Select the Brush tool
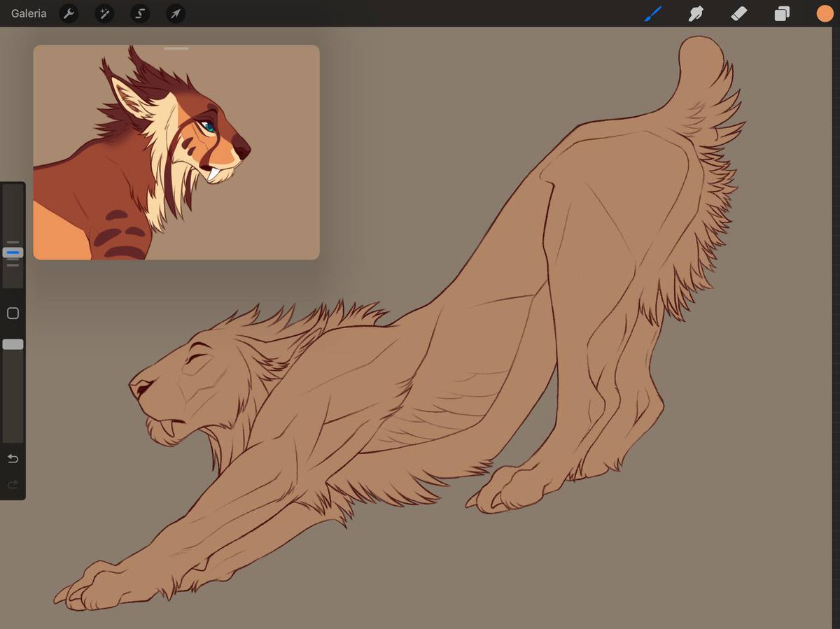840x629 pixels. (652, 13)
